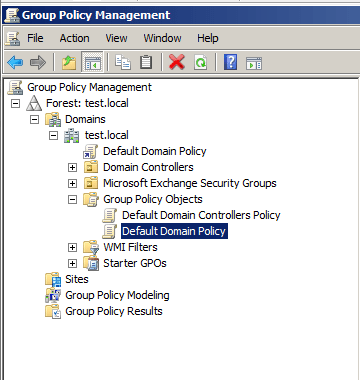Screen dimensions: 360x380
Task: Click the WMI Filters funnel folder icon
Action: coord(91,247)
